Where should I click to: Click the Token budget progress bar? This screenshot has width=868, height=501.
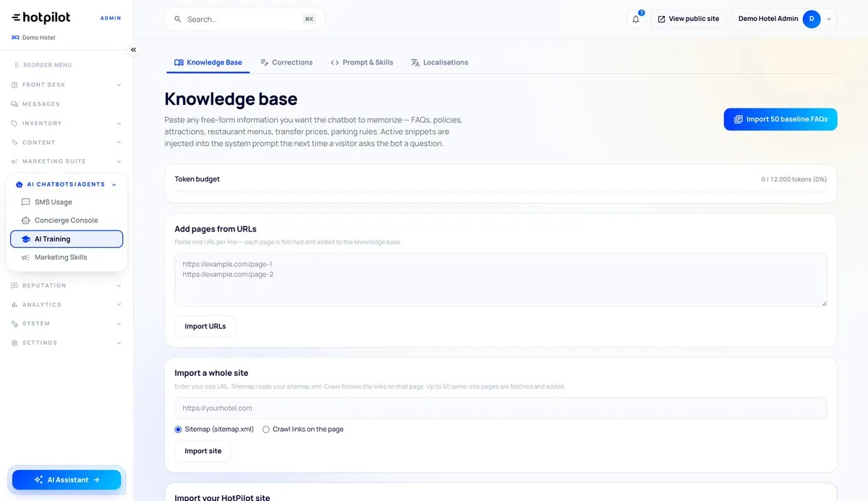(501, 192)
